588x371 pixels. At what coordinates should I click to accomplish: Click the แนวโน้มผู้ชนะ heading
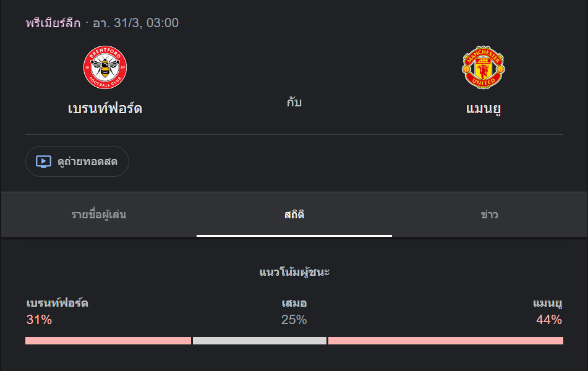(294, 272)
